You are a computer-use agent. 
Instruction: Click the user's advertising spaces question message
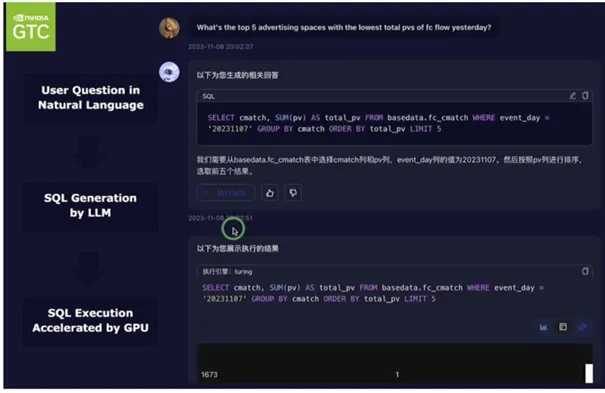tap(344, 28)
